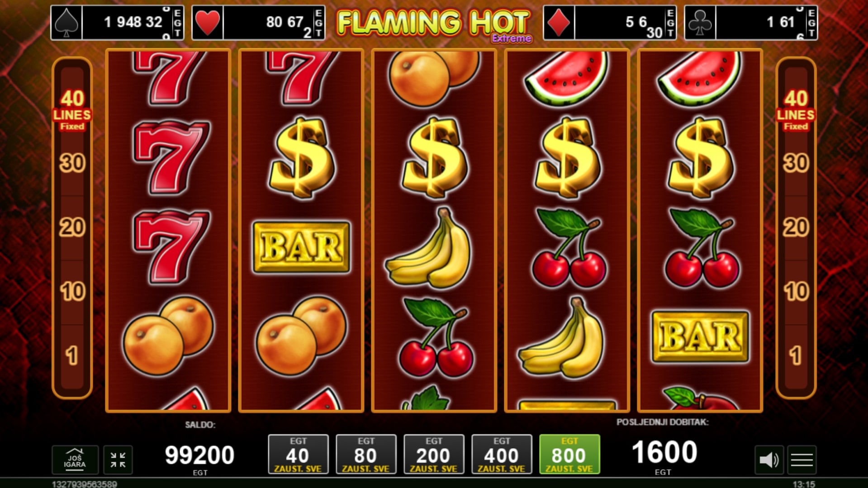Select the 40 bet button

pyautogui.click(x=298, y=454)
